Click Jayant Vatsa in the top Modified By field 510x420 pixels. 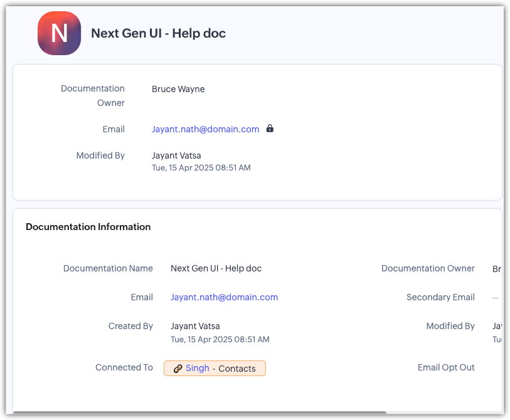(x=176, y=155)
